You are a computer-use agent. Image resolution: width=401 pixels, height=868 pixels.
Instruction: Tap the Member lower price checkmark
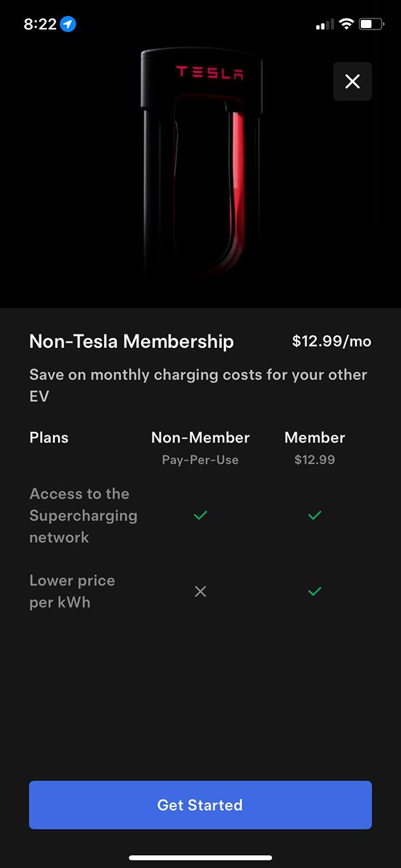[315, 591]
